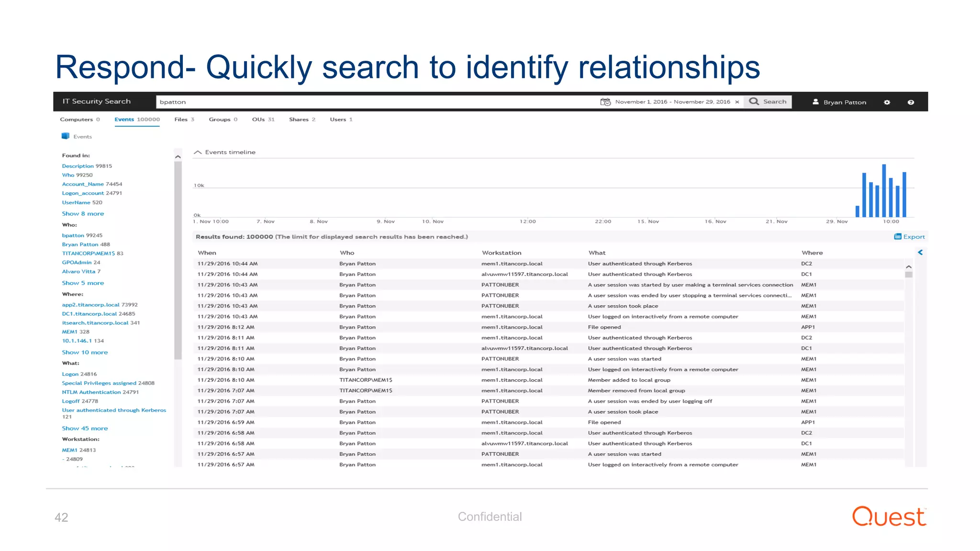Open the Users tab
Viewport: 980px width, 551px height.
coord(341,120)
